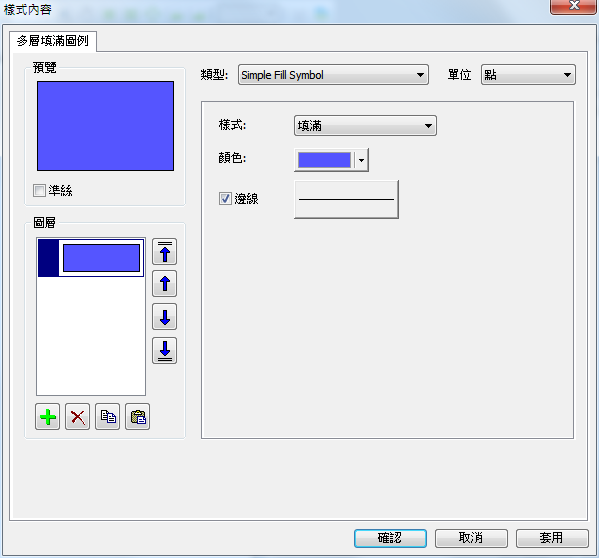
Task: Copy the selected layer icon
Action: click(x=107, y=417)
